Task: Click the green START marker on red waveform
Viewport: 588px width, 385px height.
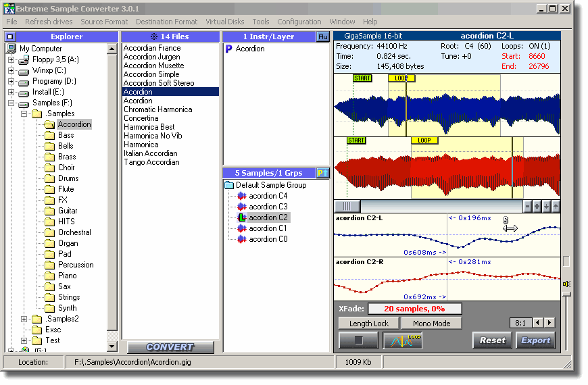Action: 356,140
